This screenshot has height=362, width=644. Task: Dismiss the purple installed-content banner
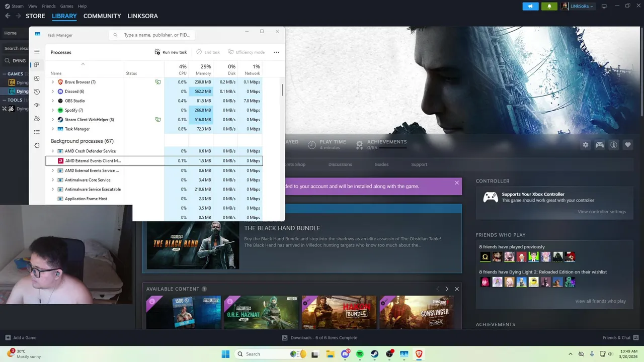tap(457, 183)
